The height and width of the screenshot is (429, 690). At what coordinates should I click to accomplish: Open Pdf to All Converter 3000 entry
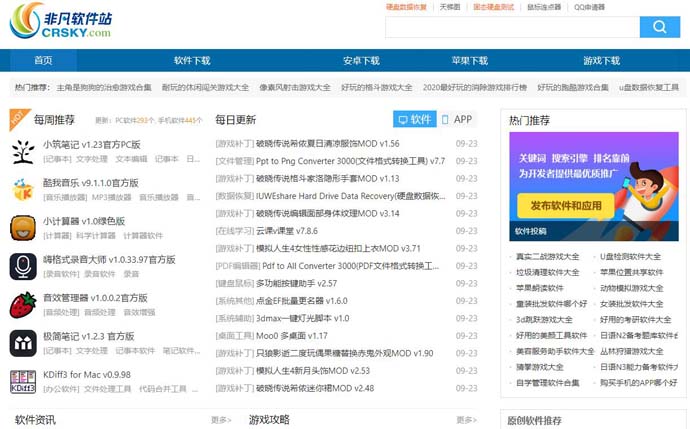350,266
